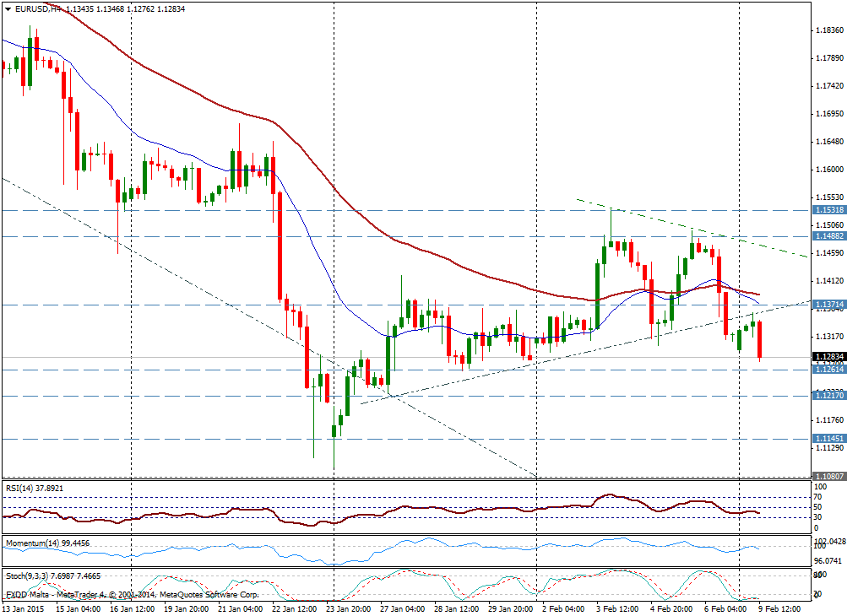Select the 1.14882 horizontal level price tag
847x616 pixels.
click(828, 237)
